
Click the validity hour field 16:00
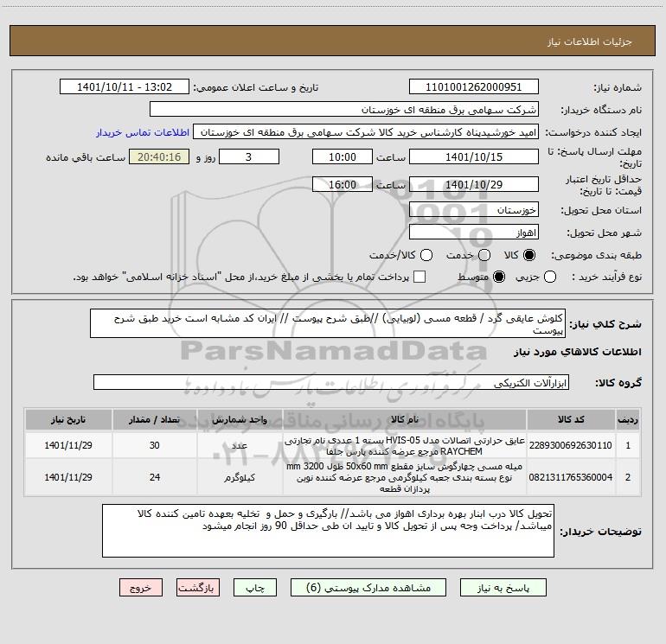click(343, 185)
